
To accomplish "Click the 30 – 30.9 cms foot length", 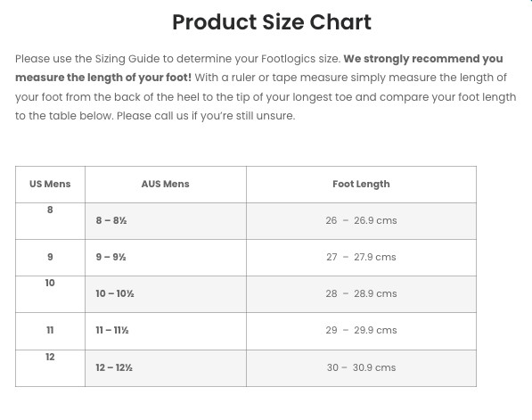I will 361,368.
